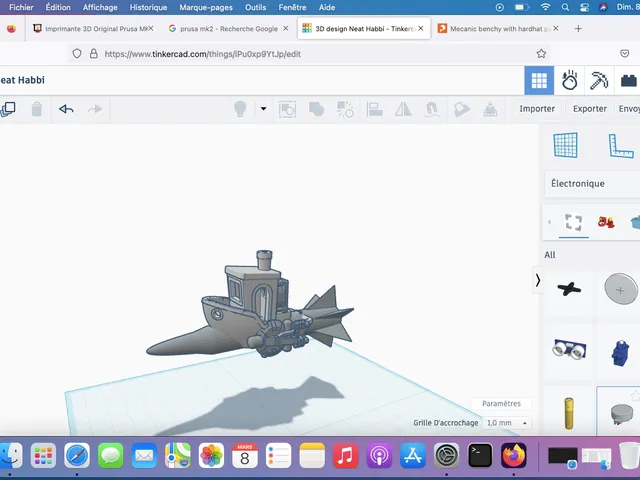Click the Align tool icon

374,109
